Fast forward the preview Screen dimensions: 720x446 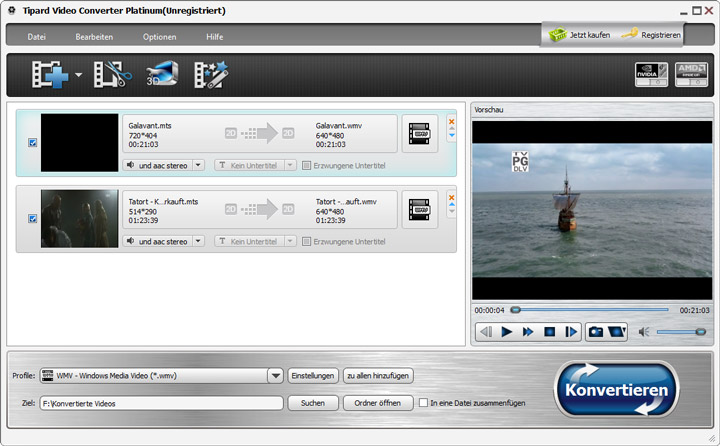(x=528, y=331)
